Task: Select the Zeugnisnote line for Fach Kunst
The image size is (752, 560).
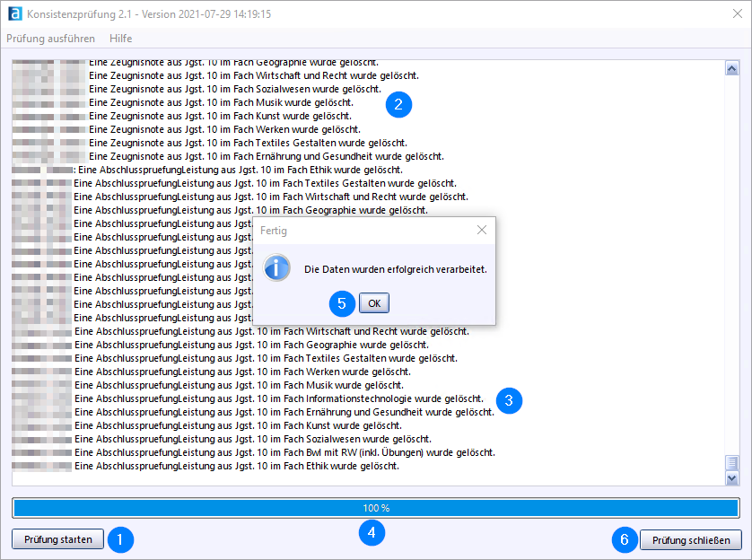Action: [220, 116]
